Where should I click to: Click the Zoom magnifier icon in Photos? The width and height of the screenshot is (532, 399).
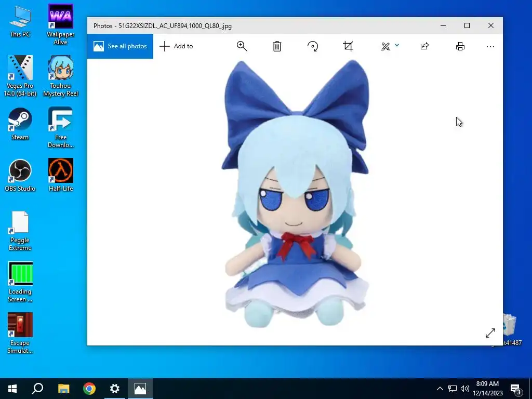[x=242, y=46]
